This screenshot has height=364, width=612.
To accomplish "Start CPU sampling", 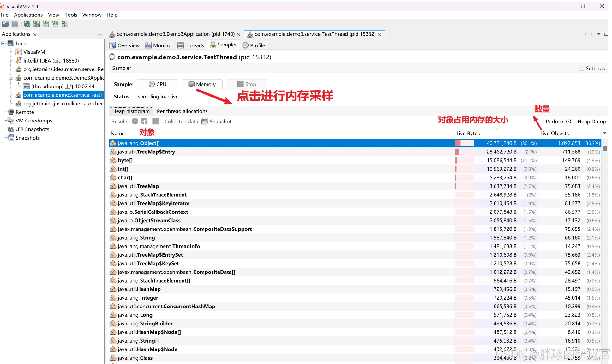I will (158, 84).
